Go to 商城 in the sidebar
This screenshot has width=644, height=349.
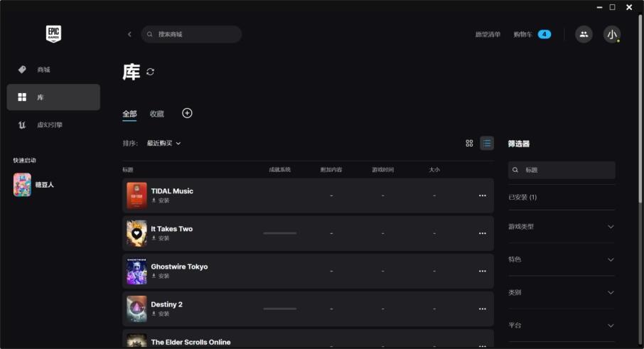[x=44, y=70]
